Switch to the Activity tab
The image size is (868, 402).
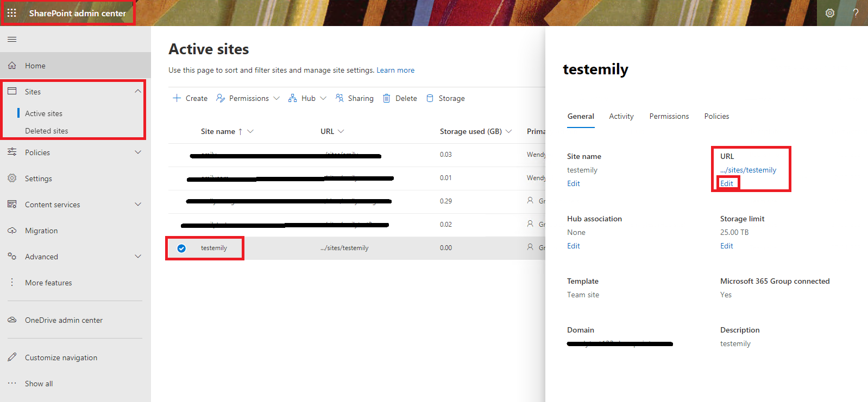[621, 116]
